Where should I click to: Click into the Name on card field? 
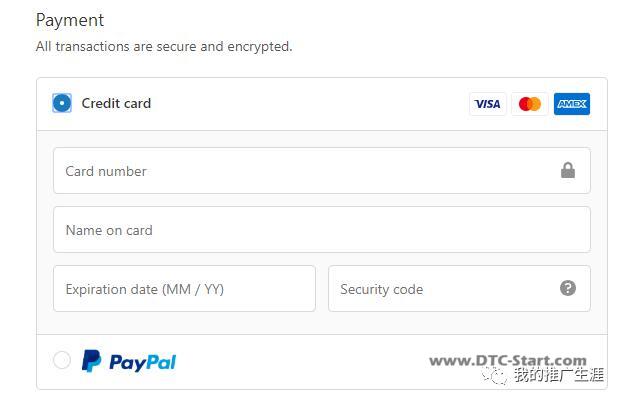320,230
